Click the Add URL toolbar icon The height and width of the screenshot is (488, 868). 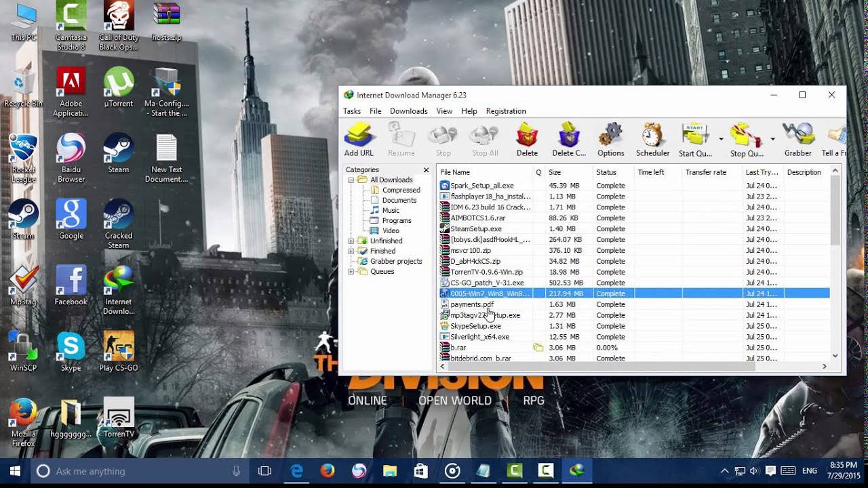(359, 140)
